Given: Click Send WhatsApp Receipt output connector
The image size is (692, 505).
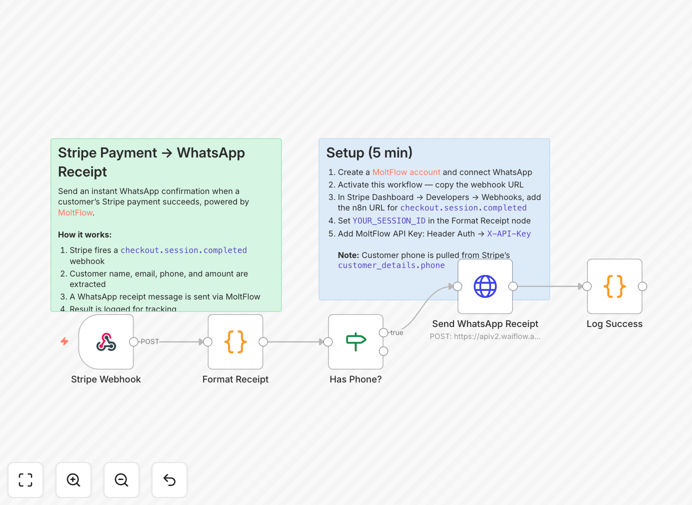Looking at the screenshot, I should 513,286.
